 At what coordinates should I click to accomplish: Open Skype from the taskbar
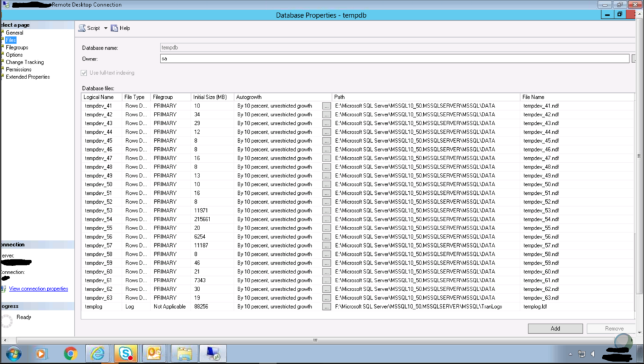125,353
